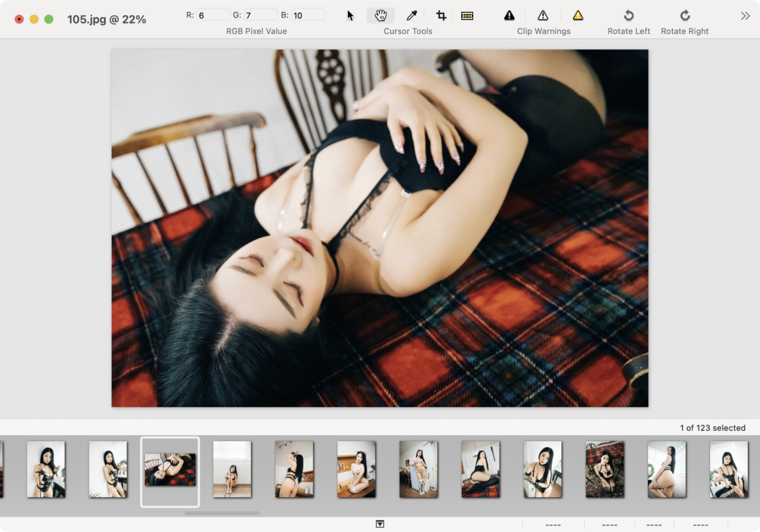Click the highlighted landscape thumbnail in filmstrip
Viewport: 760px width, 532px height.
[170, 469]
